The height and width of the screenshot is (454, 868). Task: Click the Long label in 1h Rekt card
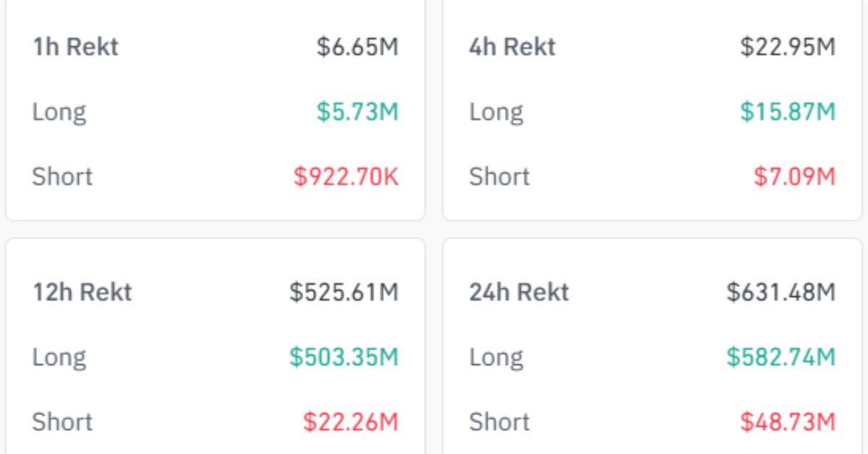(59, 113)
